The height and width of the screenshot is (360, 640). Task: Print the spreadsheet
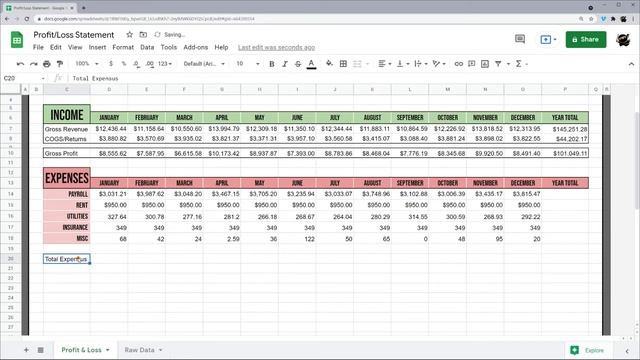[x=47, y=64]
